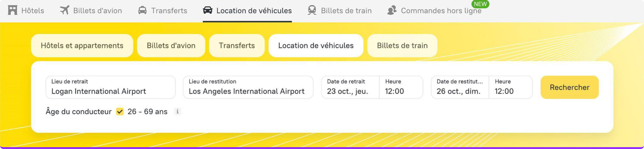Viewport: 644px width, 149px height.
Task: Open Commandes hors ligne link
Action: click(x=441, y=11)
